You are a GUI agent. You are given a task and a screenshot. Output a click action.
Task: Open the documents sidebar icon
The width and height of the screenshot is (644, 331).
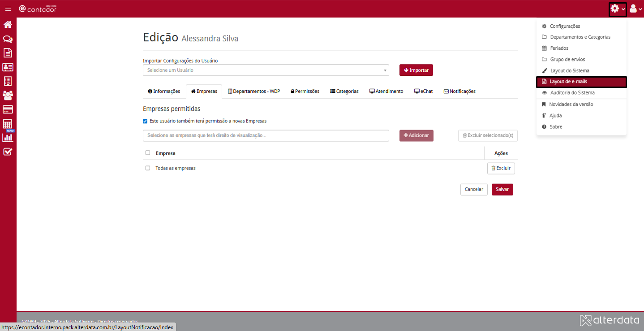click(8, 53)
